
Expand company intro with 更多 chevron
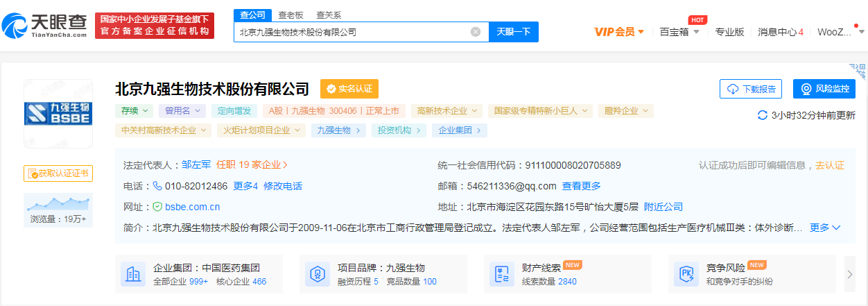click(x=825, y=228)
